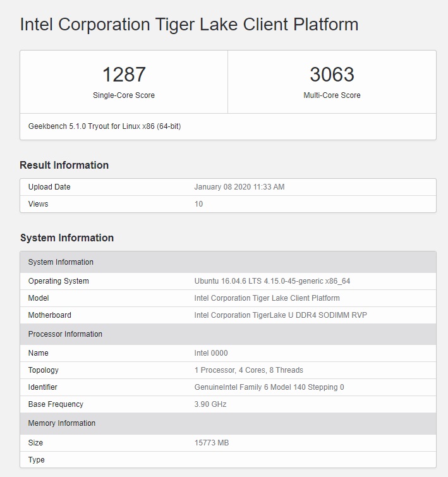This screenshot has width=448, height=477.
Task: Click the memory Size label
Action: pyautogui.click(x=35, y=443)
